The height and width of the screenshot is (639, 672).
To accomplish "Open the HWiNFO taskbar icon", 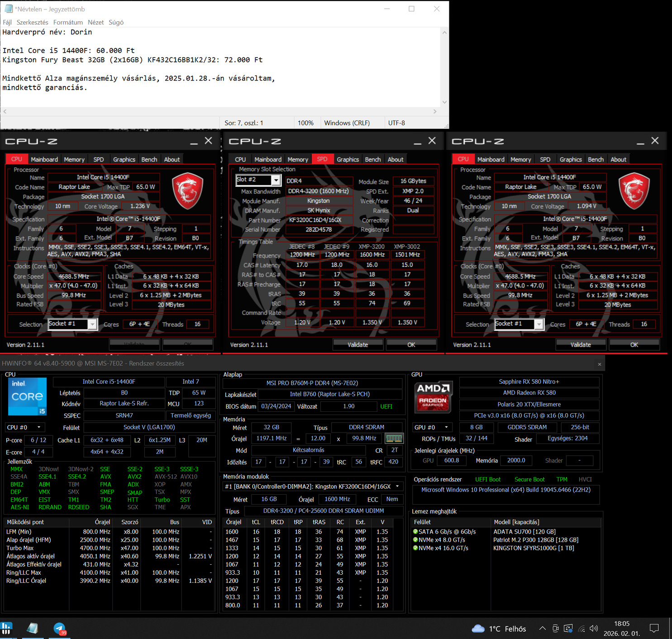I will [x=6, y=628].
